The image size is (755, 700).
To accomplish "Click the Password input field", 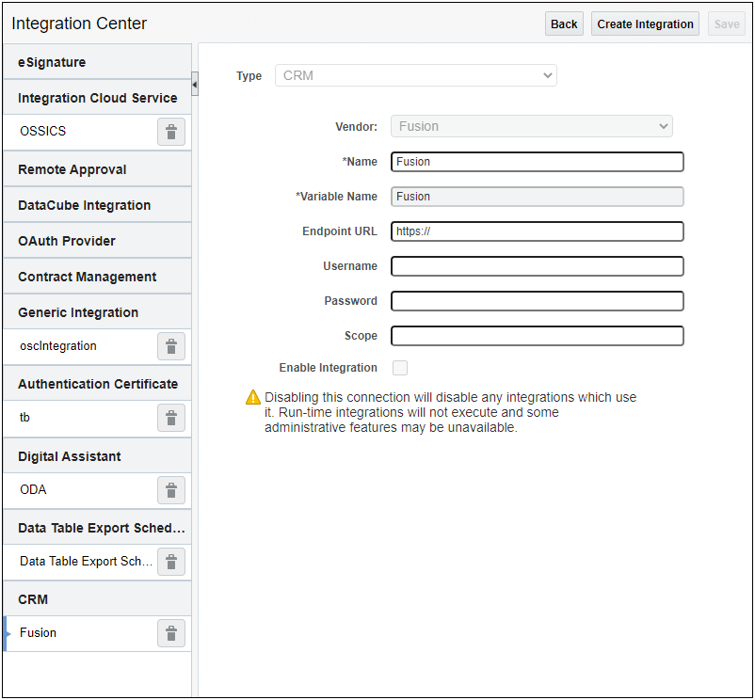I will (537, 301).
